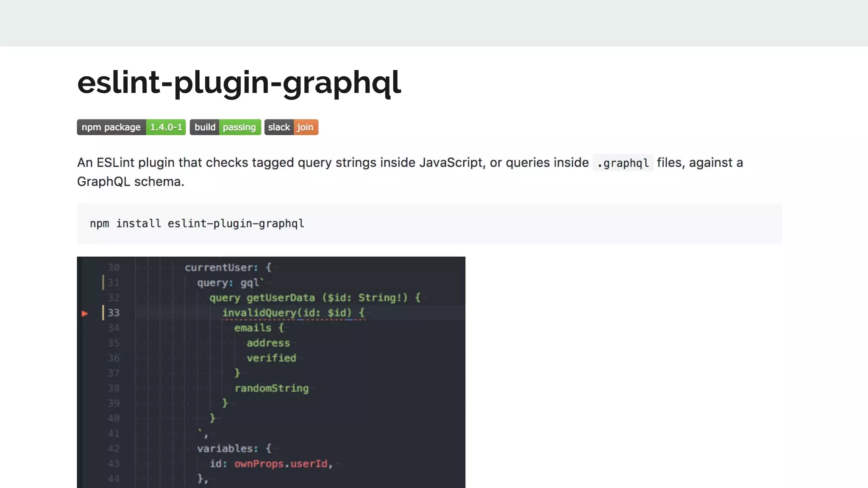Click the verified field on line 36
The width and height of the screenshot is (868, 488).
[x=271, y=358]
